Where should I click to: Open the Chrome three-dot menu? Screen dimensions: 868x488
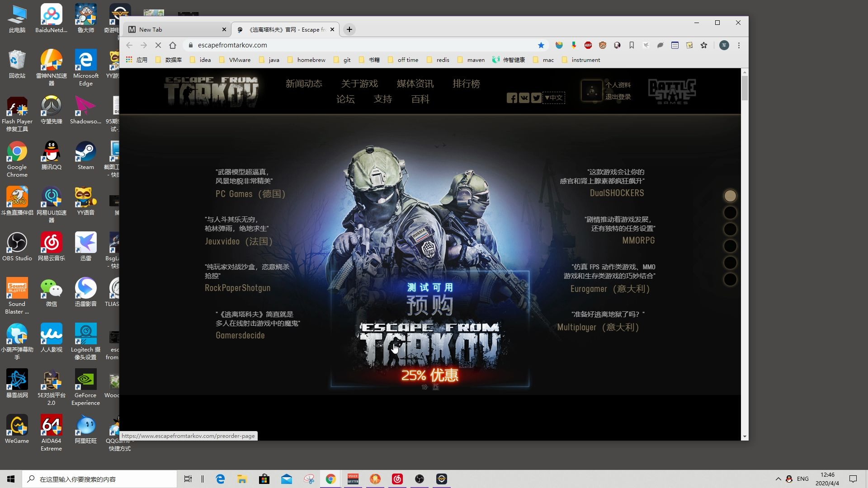click(x=739, y=45)
